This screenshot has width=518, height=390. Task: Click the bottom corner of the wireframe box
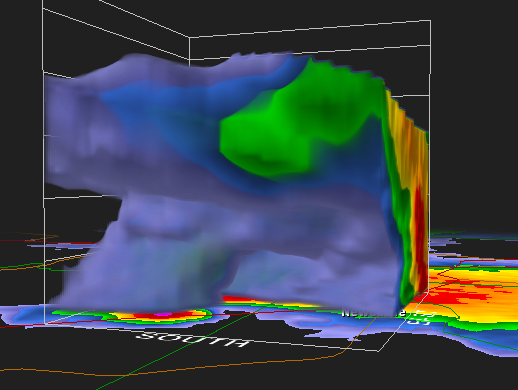(378, 351)
